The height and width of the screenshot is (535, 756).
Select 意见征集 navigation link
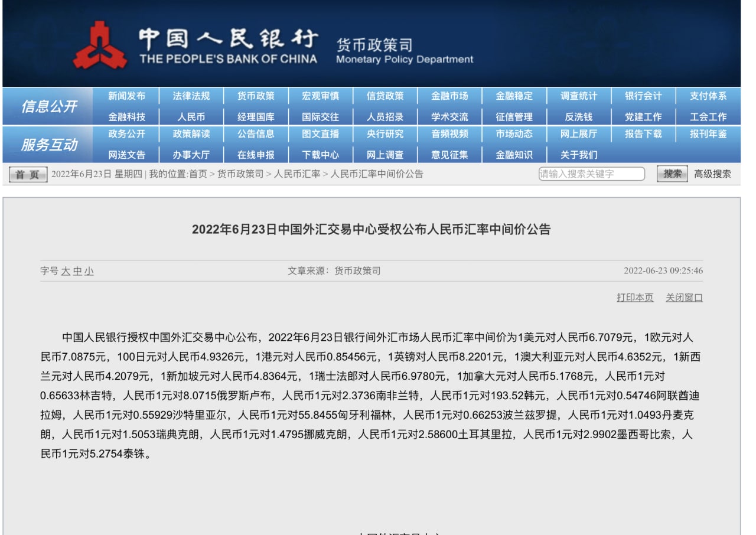(x=449, y=155)
